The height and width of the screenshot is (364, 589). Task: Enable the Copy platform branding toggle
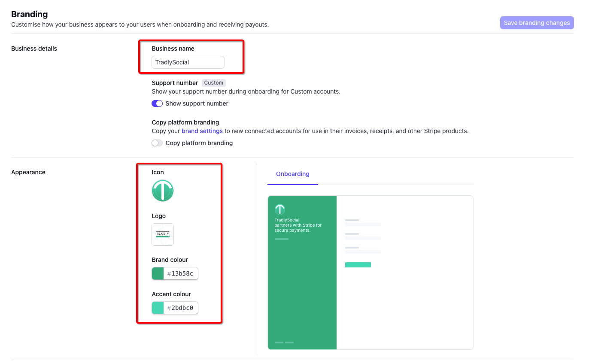[x=157, y=143]
